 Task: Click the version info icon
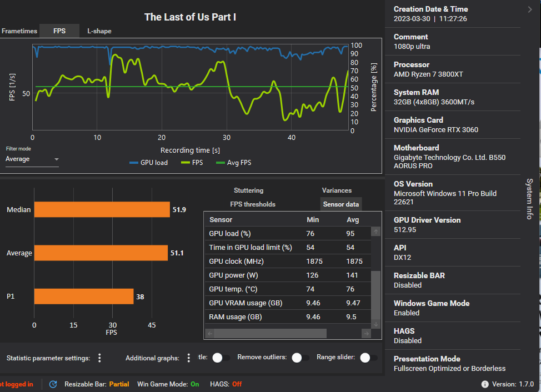point(485,384)
